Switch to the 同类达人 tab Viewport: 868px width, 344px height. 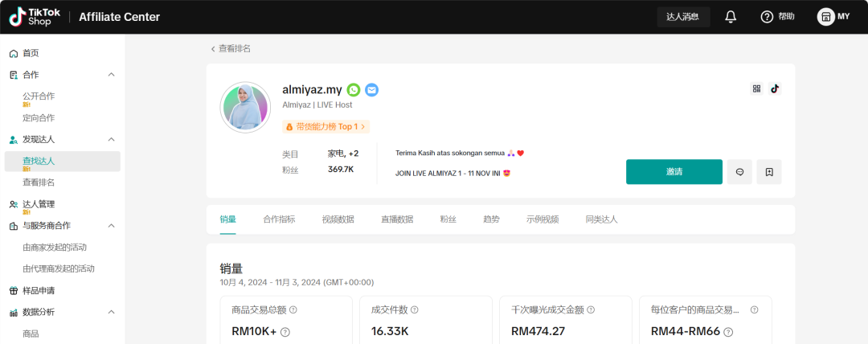point(602,219)
